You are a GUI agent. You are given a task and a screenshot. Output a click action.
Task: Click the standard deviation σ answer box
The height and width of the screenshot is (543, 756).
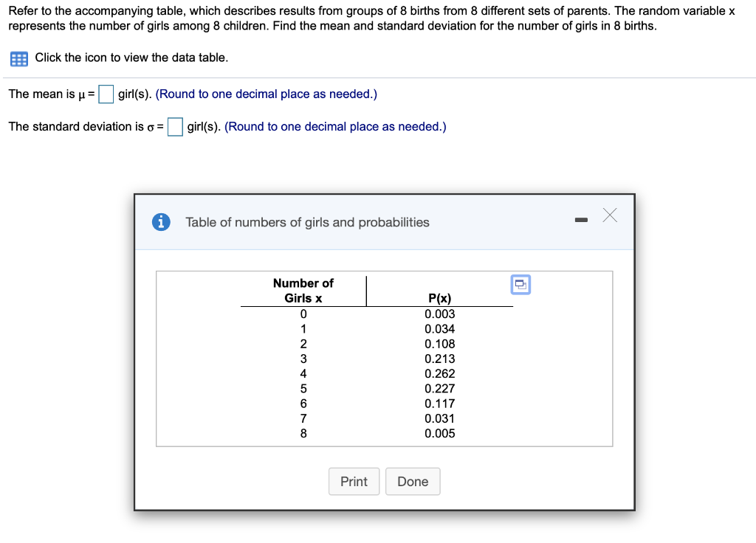click(x=174, y=127)
